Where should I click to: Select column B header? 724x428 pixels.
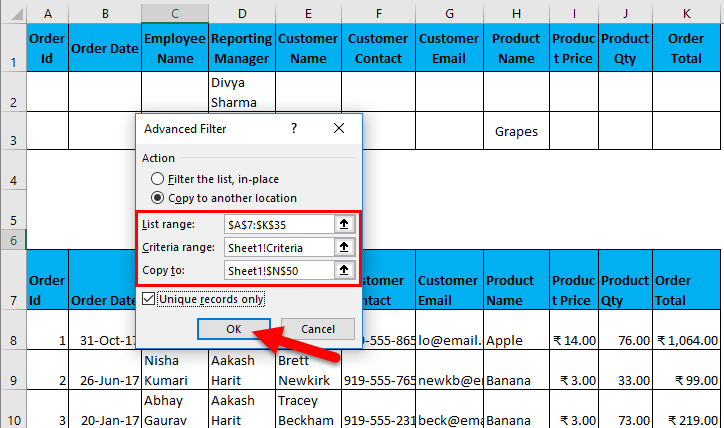(105, 14)
